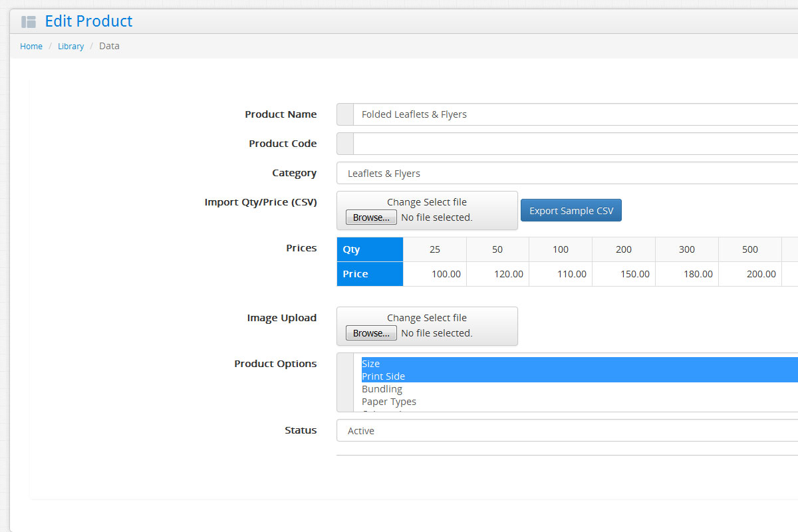This screenshot has width=798, height=532.
Task: Go to the Library breadcrumb link
Action: (x=70, y=47)
